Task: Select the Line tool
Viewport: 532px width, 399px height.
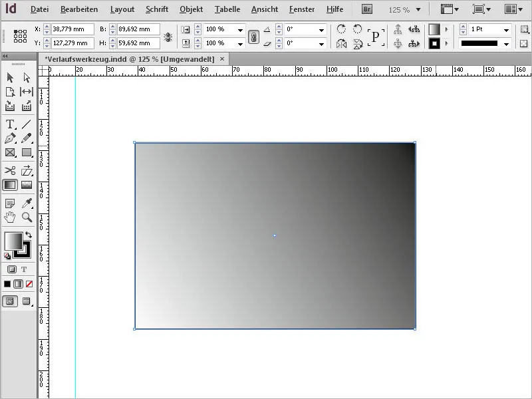Action: coord(27,124)
